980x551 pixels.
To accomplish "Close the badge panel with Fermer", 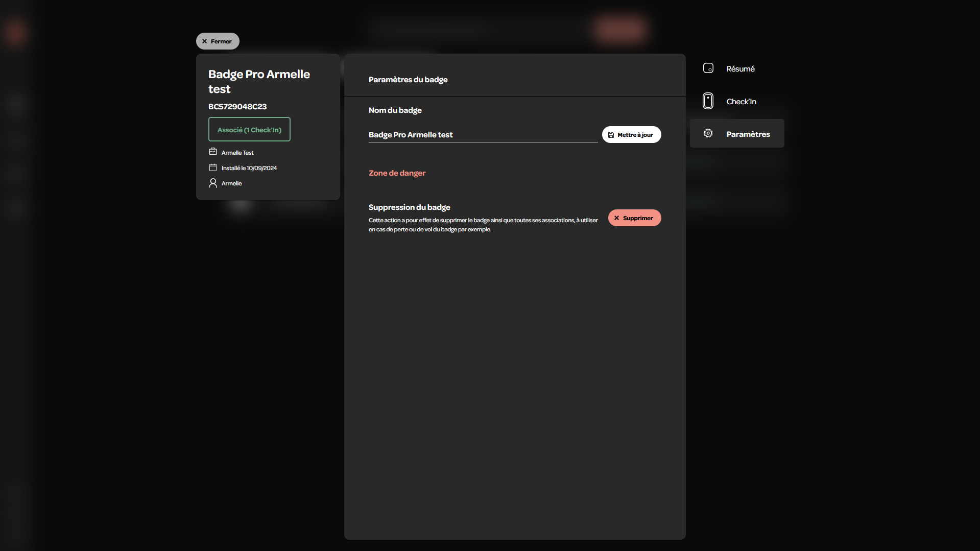I will tap(218, 41).
